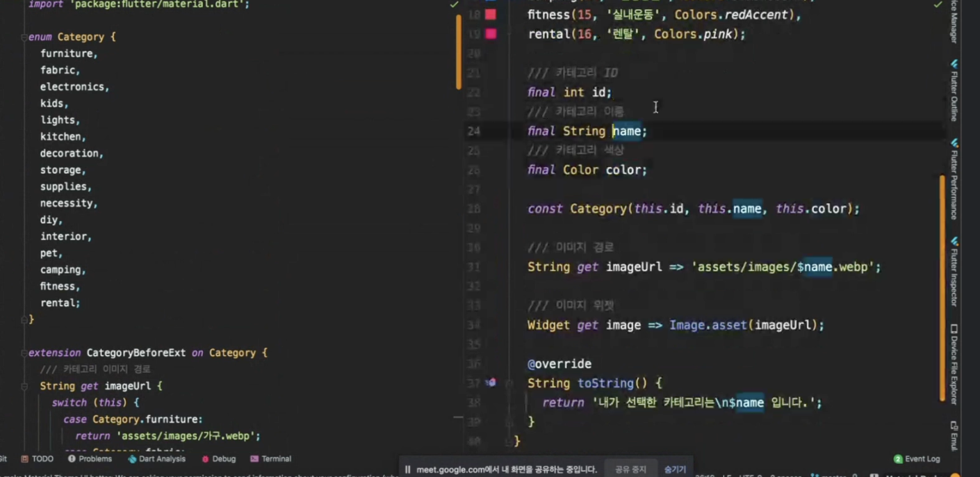The image size is (980, 477).
Task: Click the Dart Analysis icon in bottom bar
Action: pyautogui.click(x=132, y=459)
